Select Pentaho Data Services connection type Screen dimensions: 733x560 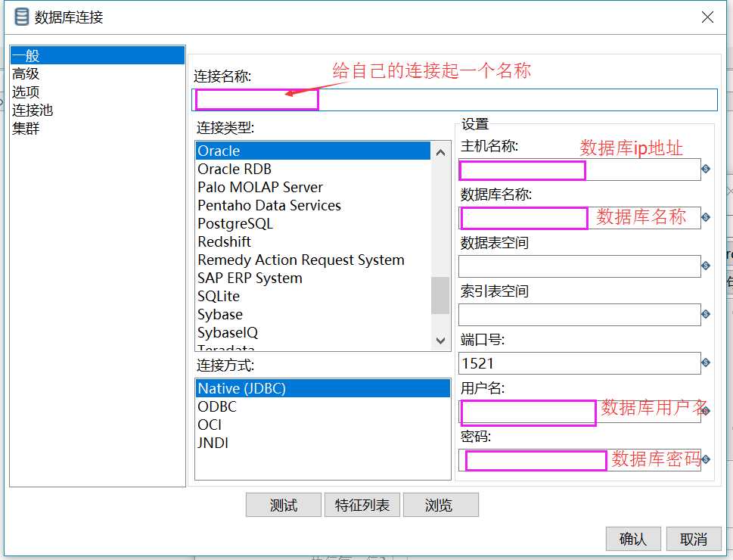click(x=312, y=205)
